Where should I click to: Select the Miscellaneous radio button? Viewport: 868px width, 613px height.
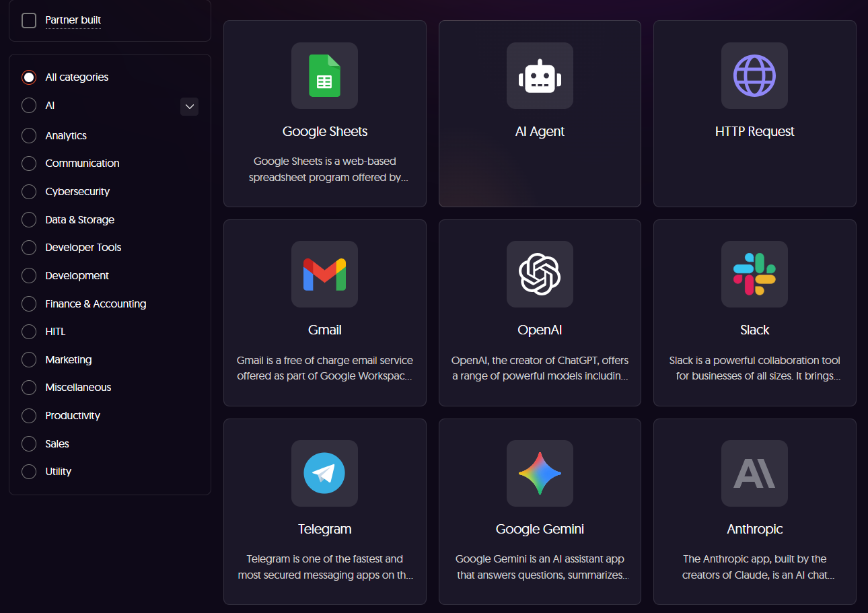(29, 388)
